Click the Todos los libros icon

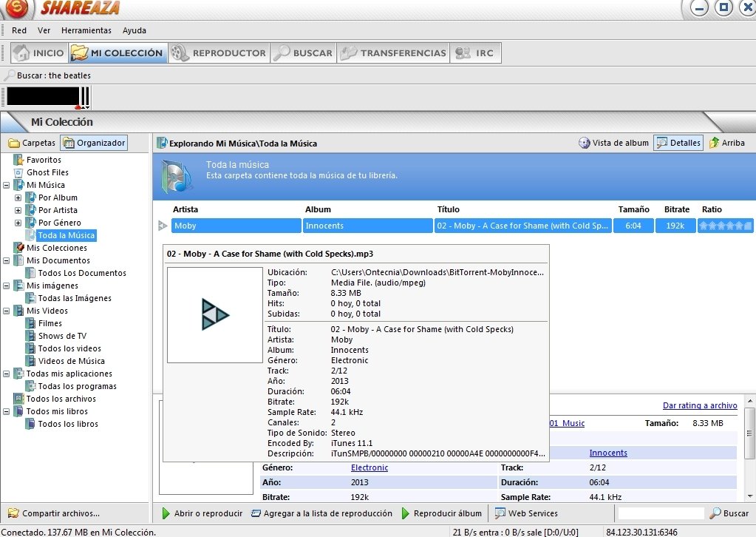pos(30,424)
